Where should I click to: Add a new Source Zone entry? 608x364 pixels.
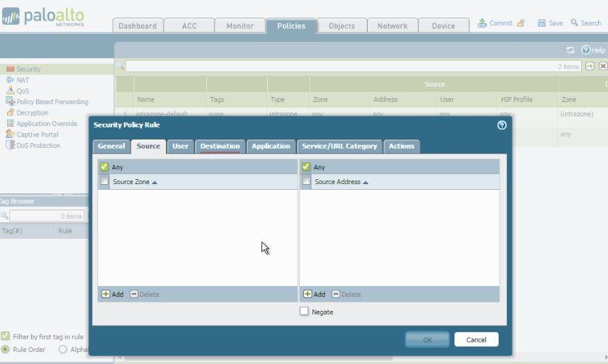point(112,294)
